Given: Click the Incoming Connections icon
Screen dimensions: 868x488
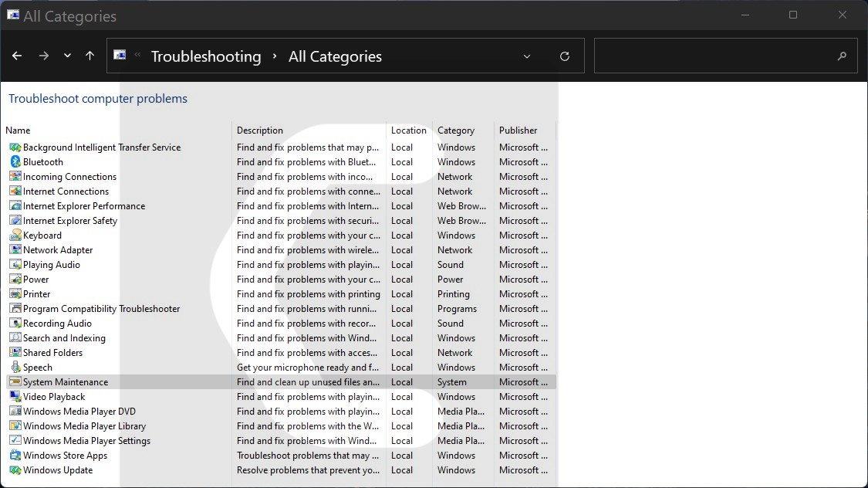Looking at the screenshot, I should (x=15, y=177).
